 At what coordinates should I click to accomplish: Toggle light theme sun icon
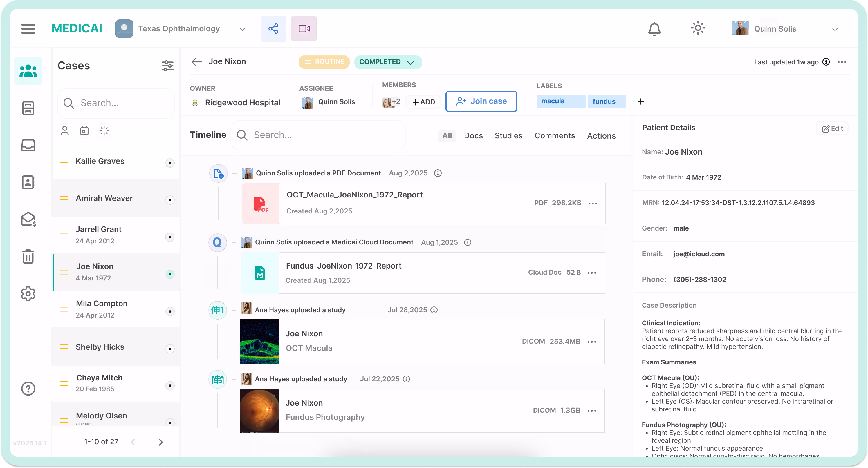pyautogui.click(x=697, y=28)
